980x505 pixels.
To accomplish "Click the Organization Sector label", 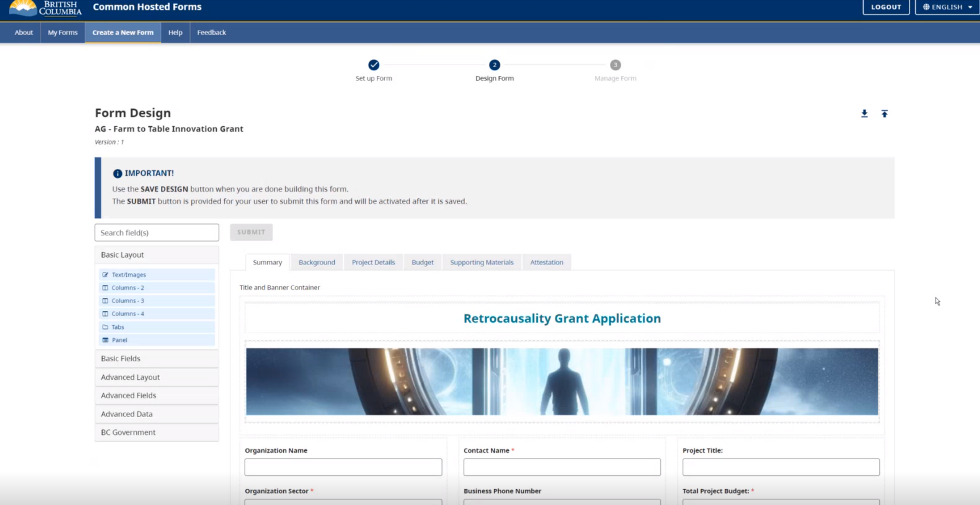I will [x=277, y=491].
